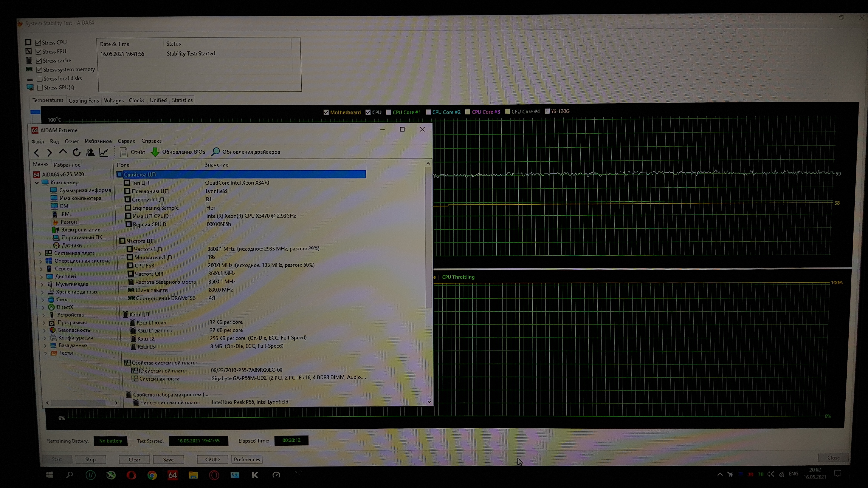Switch to Избранное panel tab
Screen dimensions: 868x488
67,165
